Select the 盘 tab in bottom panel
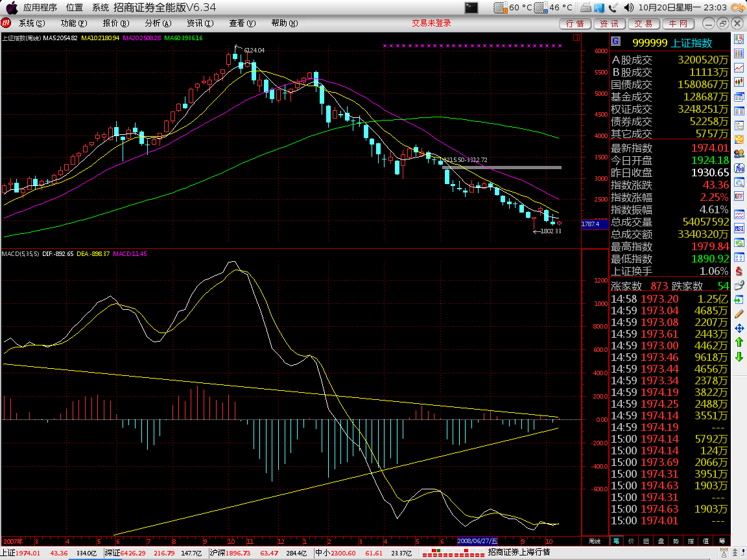747x560 pixels. (661, 541)
